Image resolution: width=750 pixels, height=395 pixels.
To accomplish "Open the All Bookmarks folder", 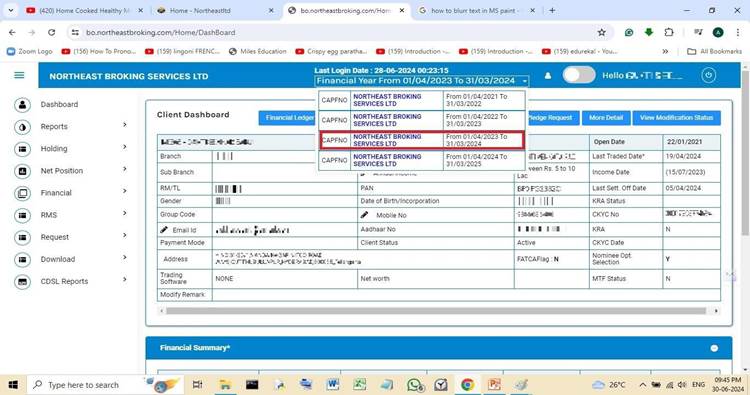I will (714, 51).
